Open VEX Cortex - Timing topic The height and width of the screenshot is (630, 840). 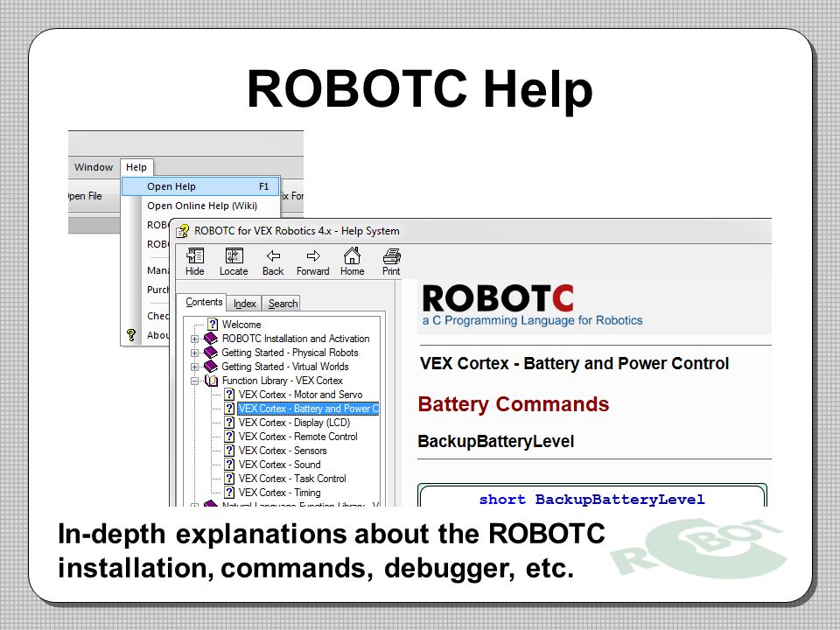(280, 492)
